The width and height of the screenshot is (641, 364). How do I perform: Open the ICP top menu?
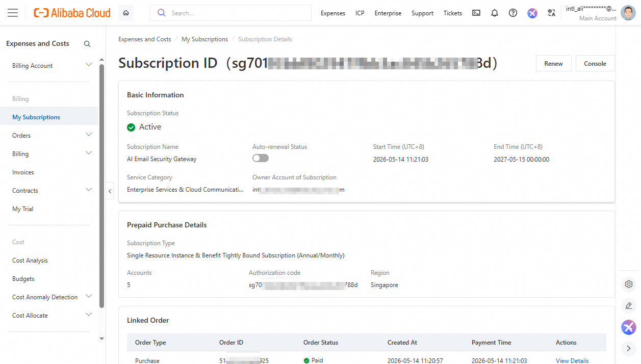tap(360, 13)
